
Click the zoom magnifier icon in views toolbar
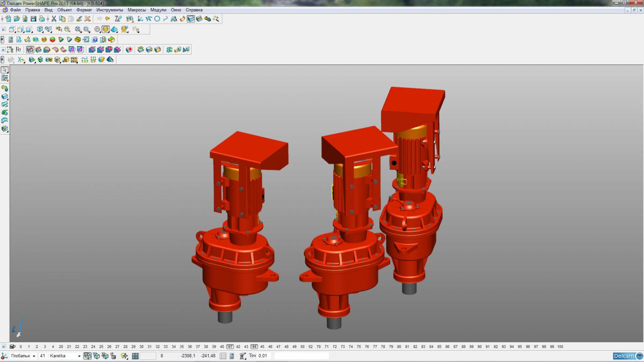67,29
